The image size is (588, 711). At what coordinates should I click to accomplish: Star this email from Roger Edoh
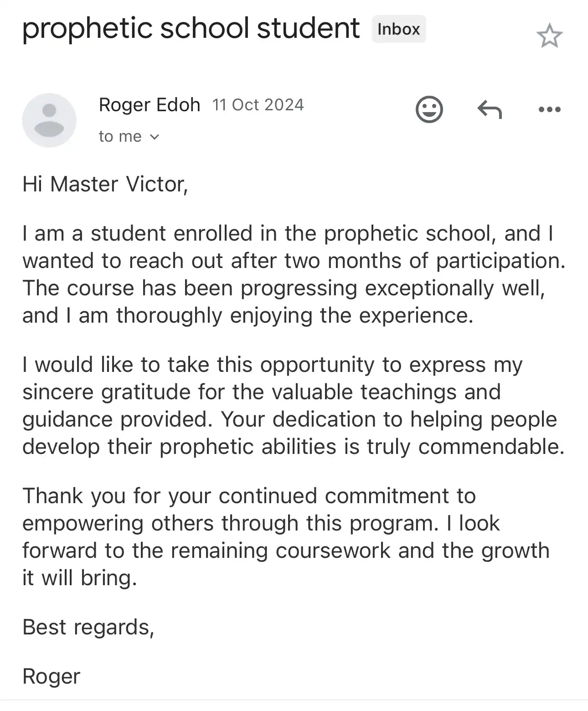[x=549, y=36]
